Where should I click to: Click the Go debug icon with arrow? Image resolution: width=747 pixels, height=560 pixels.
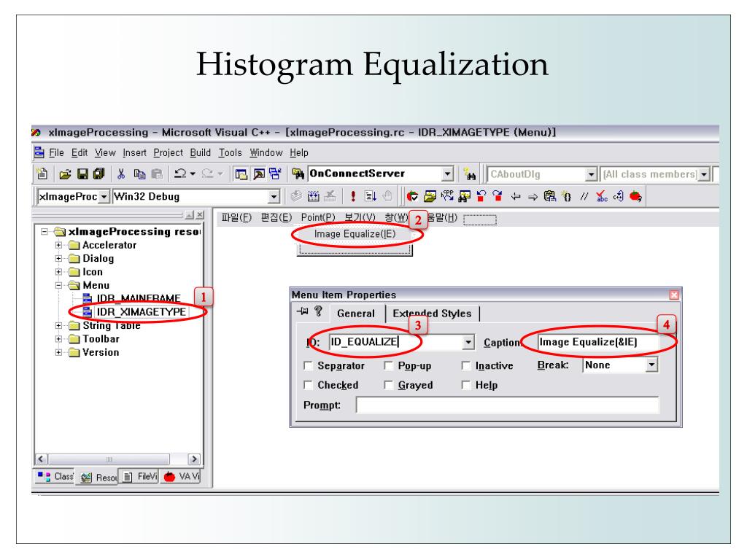[370, 196]
